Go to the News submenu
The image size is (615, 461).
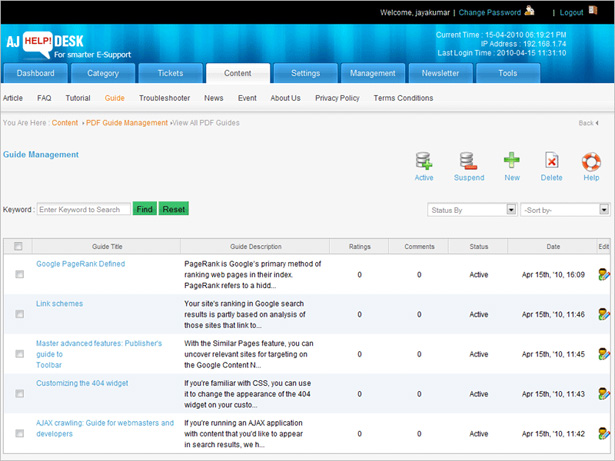tap(213, 98)
